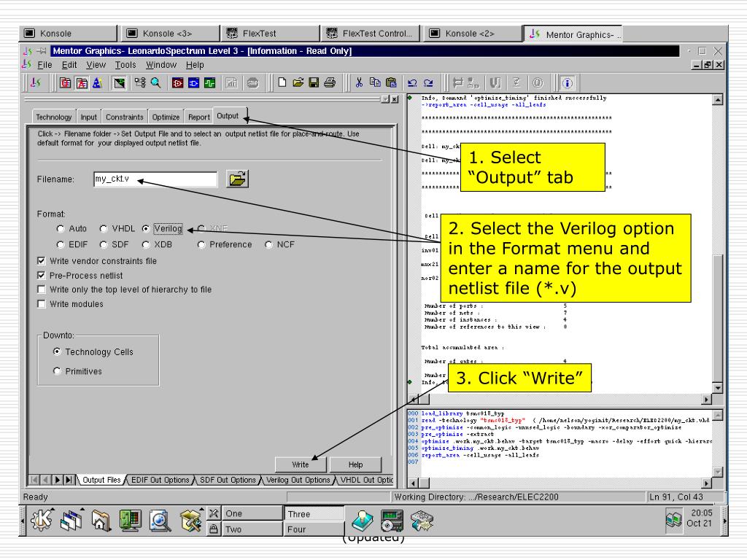Click the information window's vertical scrollbar down arrow
The height and width of the screenshot is (560, 747).
tap(718, 387)
